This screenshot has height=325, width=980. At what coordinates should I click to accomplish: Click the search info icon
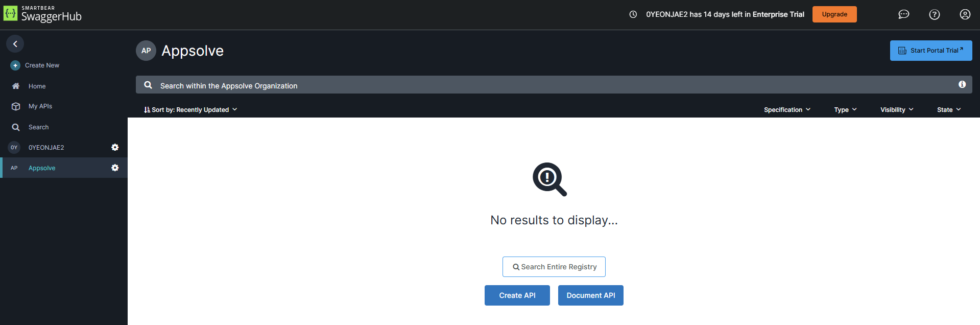click(x=962, y=84)
